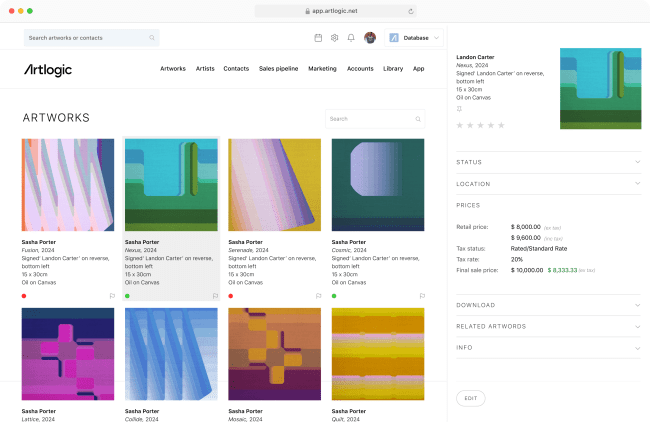
Task: Click the green status dot under Nexus
Action: (x=127, y=296)
